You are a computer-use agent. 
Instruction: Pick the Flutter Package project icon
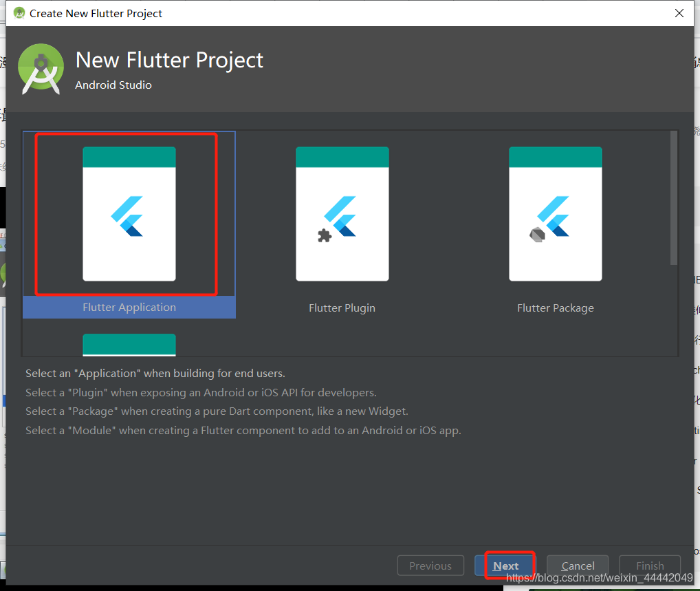(x=556, y=213)
